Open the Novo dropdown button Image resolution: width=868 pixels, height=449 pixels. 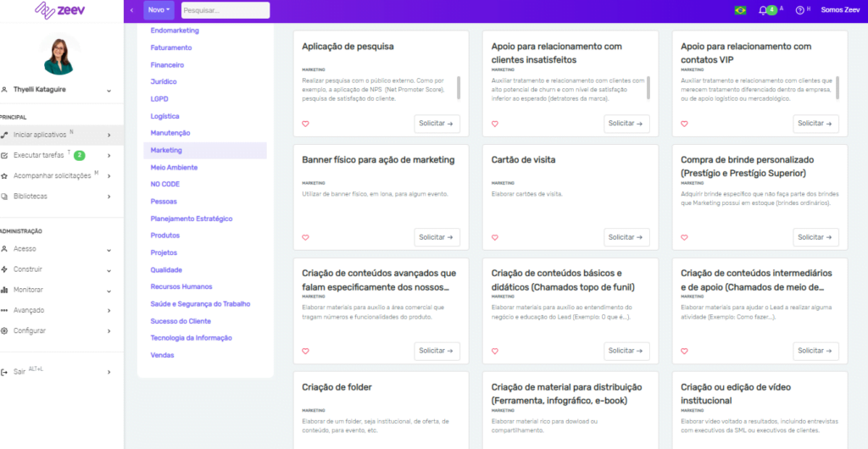click(159, 10)
